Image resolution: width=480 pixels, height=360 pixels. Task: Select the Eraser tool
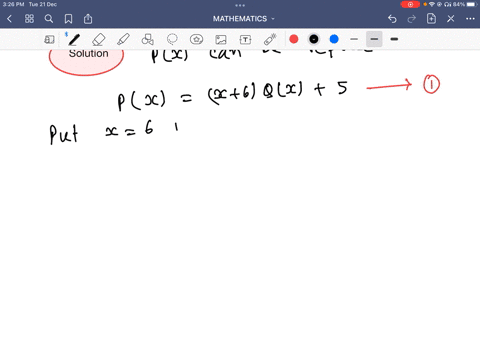[99, 39]
